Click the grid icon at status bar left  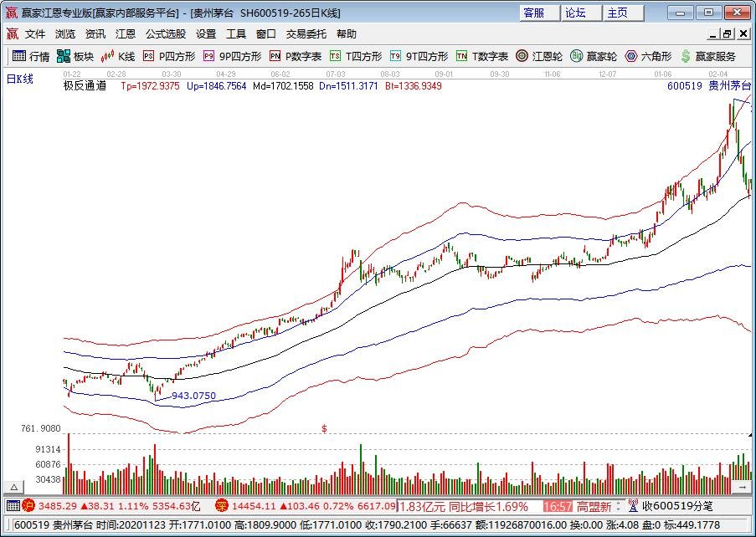click(x=13, y=506)
